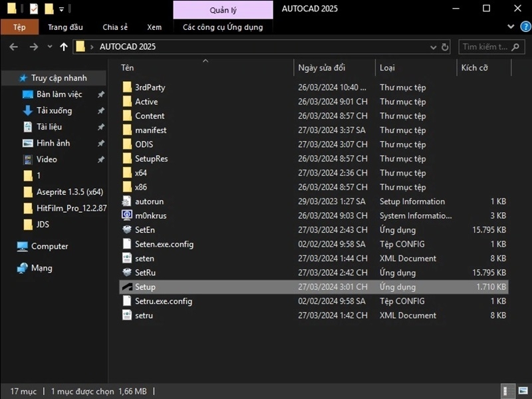Switch to details view in status bar
Screen dimensions: 532x399
point(507,391)
